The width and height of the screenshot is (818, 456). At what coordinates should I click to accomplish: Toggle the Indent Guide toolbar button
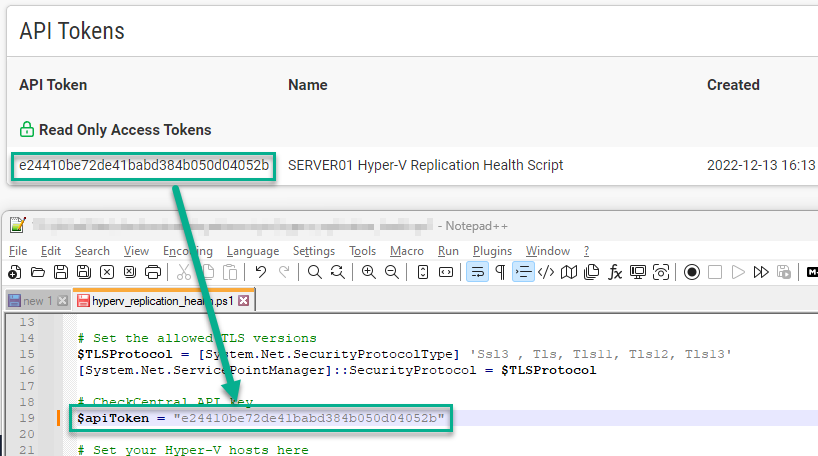click(523, 272)
